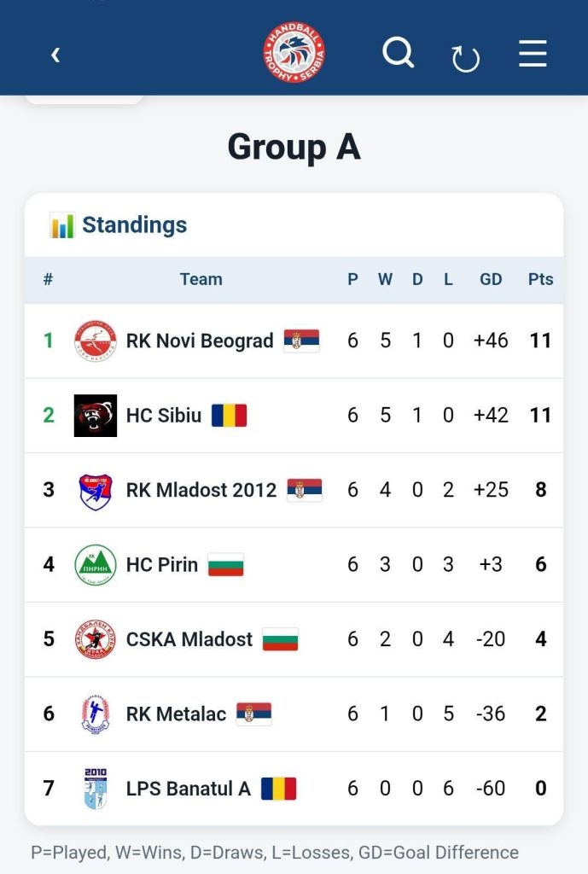Select the GD column header

tap(491, 279)
